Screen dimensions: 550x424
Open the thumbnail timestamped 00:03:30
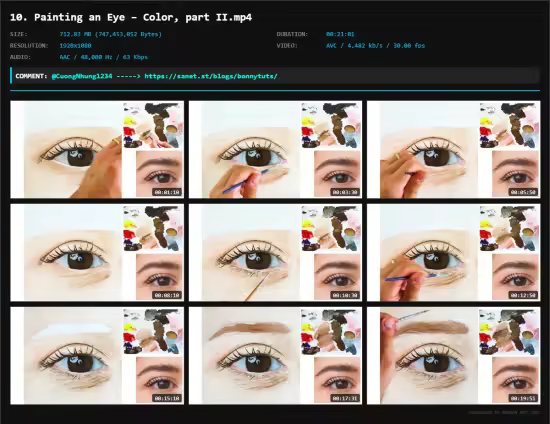[x=275, y=149]
